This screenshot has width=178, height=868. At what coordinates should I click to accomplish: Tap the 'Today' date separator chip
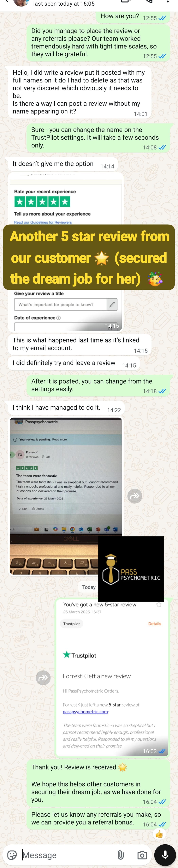tap(89, 587)
